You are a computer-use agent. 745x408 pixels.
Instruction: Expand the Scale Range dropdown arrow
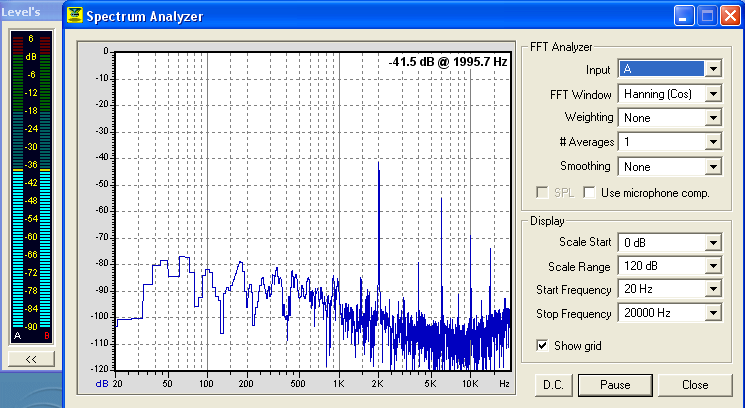[x=713, y=266]
